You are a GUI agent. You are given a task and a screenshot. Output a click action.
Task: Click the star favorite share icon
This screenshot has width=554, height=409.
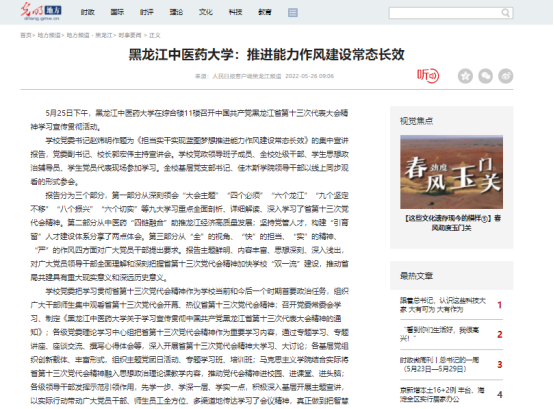pyautogui.click(x=465, y=76)
